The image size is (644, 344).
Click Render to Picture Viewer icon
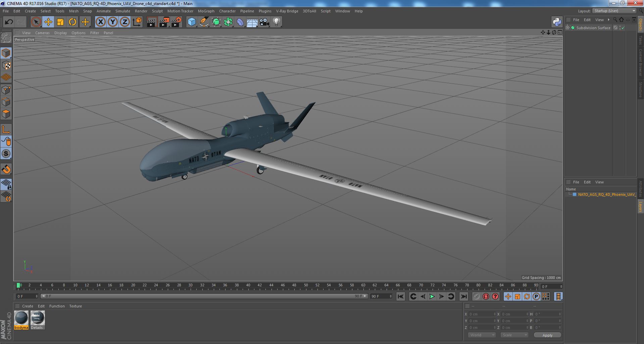point(164,22)
